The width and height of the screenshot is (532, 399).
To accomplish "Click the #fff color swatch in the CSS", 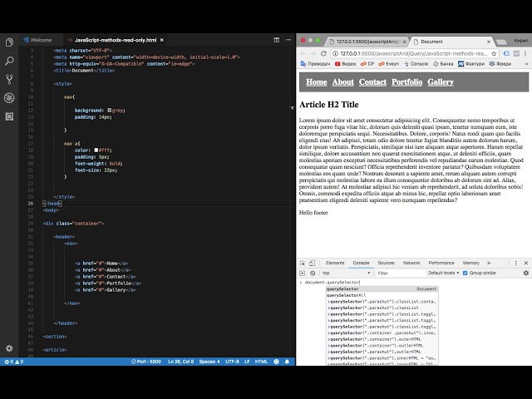I will pos(96,150).
